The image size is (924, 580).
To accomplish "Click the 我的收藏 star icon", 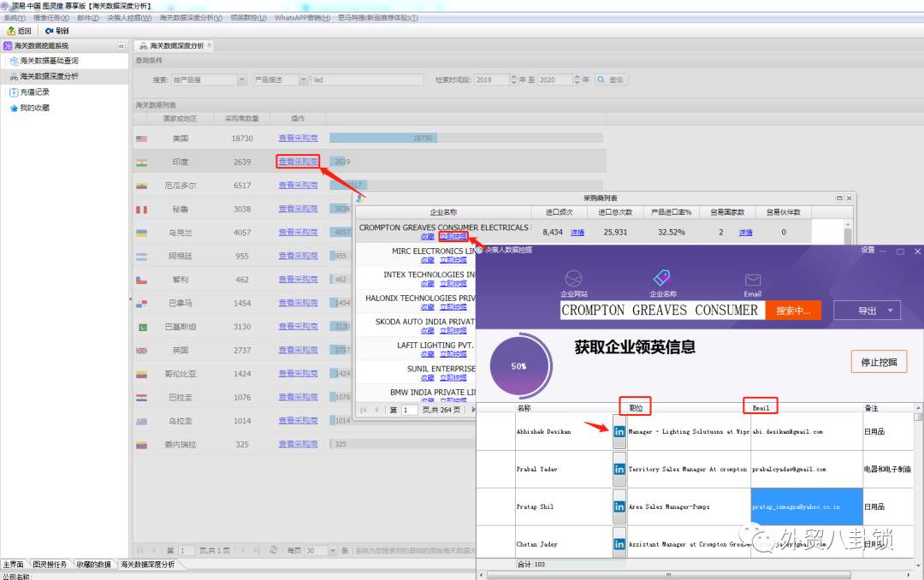I will pos(15,108).
